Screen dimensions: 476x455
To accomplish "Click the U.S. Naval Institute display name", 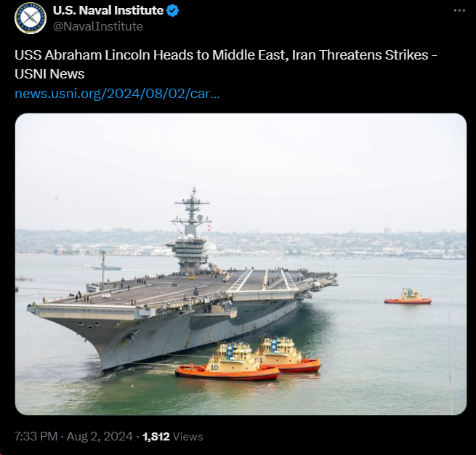I will pyautogui.click(x=108, y=11).
